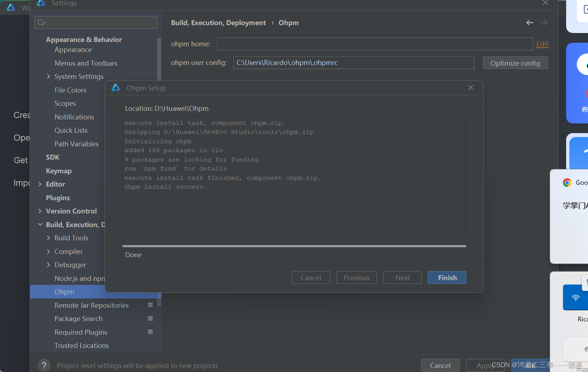Screen dimensions: 588x372
Task: Click Previous in Ohpm Setup dialog
Action: 357,278
